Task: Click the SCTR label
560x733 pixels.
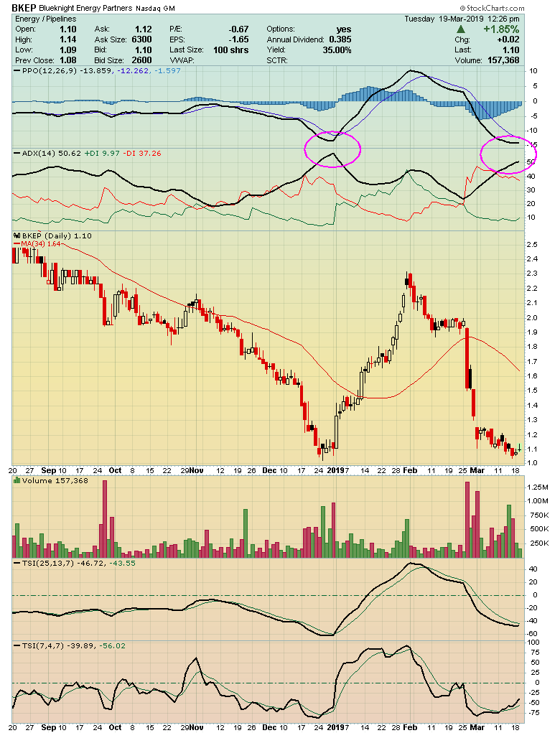Action: click(x=277, y=60)
